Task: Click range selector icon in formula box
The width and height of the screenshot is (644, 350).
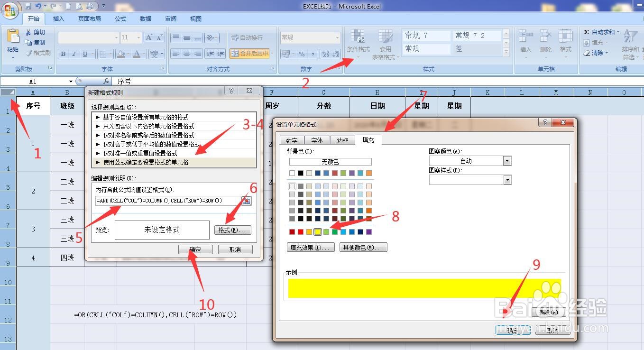Action: tap(246, 201)
